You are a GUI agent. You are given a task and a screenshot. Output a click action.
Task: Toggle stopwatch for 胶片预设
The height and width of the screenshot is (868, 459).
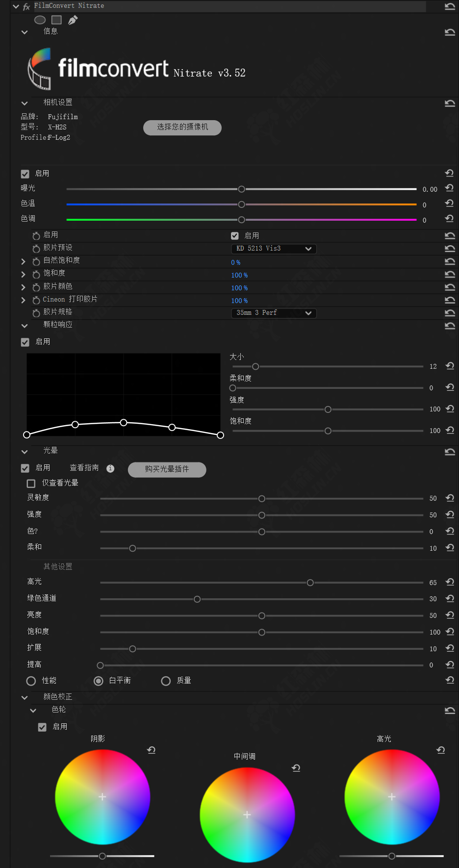coord(36,249)
